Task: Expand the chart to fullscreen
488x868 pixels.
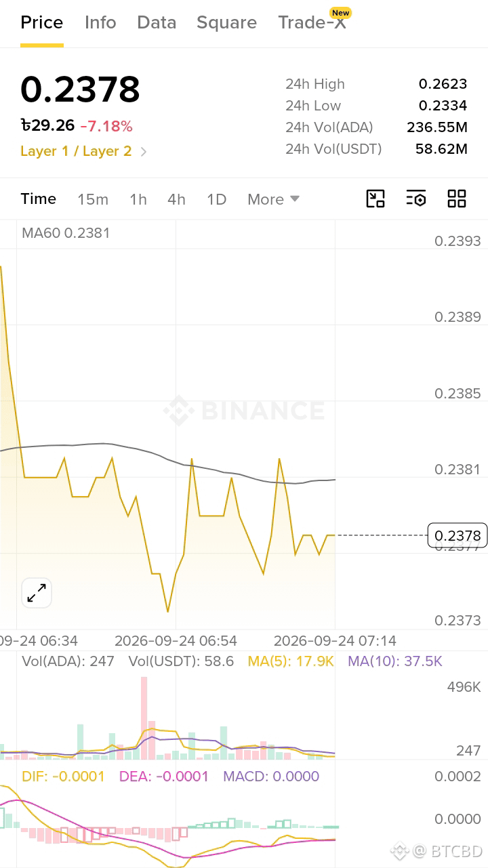Action: [37, 593]
